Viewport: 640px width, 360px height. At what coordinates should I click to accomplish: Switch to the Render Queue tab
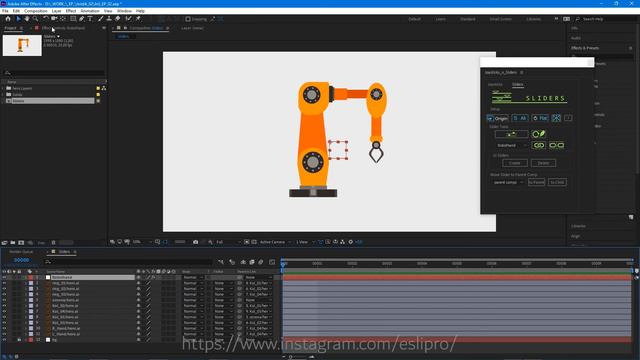(x=21, y=252)
